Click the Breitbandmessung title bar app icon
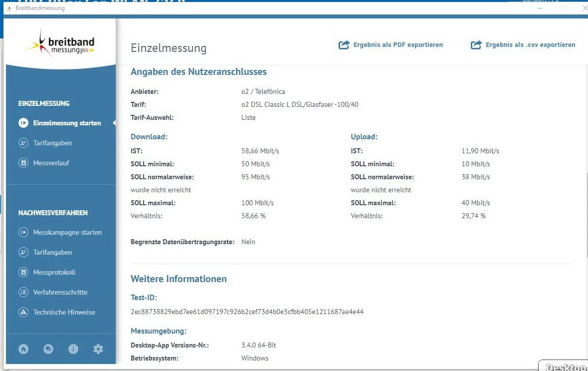Image resolution: width=588 pixels, height=371 pixels. (x=9, y=8)
